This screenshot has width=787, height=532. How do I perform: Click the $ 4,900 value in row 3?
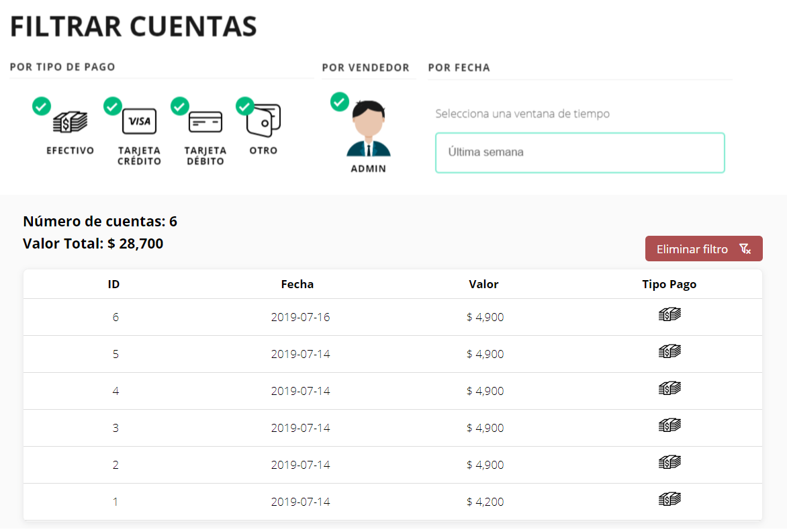[485, 428]
